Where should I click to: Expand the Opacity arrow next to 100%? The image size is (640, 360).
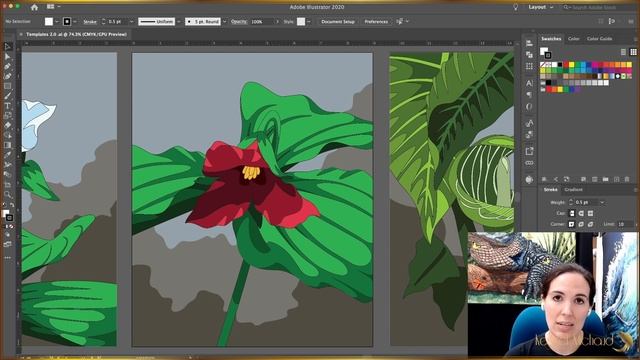[x=278, y=22]
